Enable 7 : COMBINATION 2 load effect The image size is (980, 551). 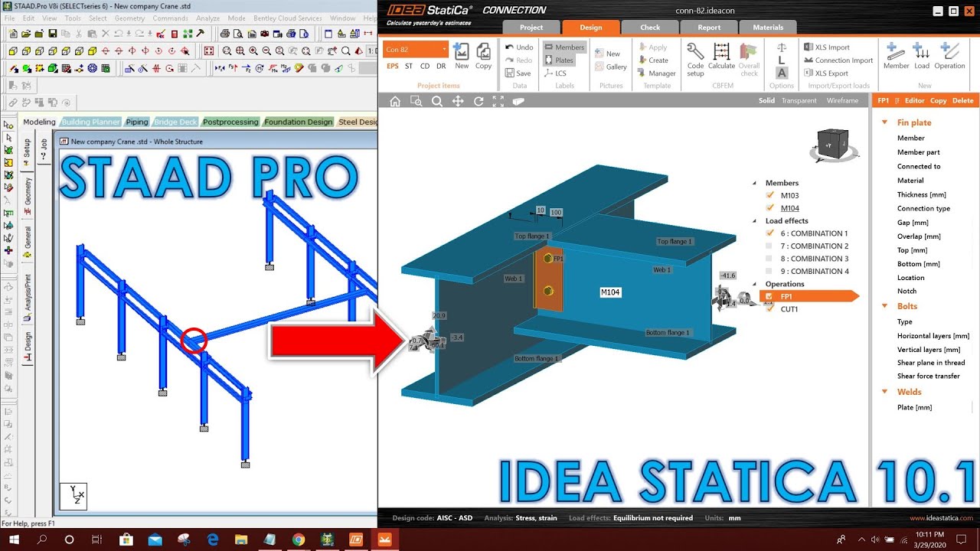pos(770,246)
